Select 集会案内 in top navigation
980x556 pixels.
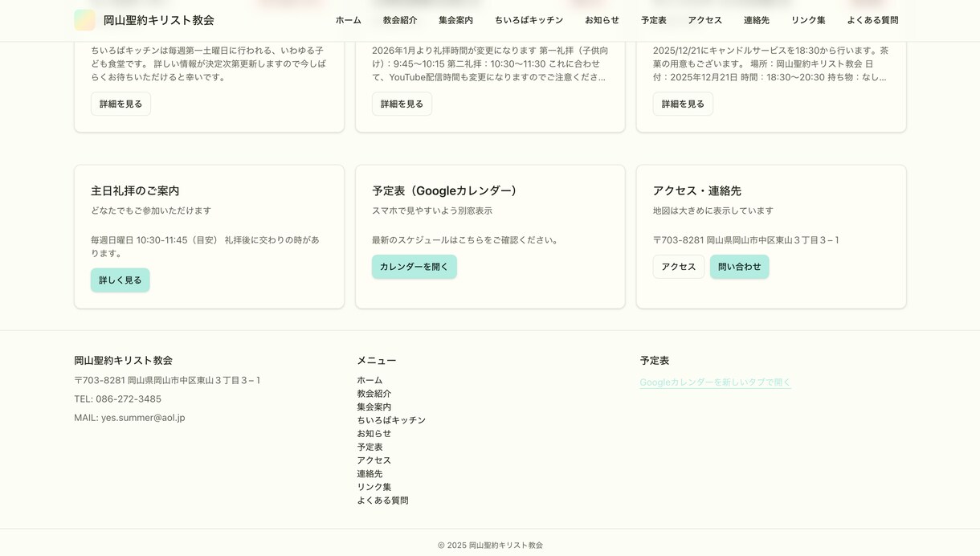pos(456,20)
